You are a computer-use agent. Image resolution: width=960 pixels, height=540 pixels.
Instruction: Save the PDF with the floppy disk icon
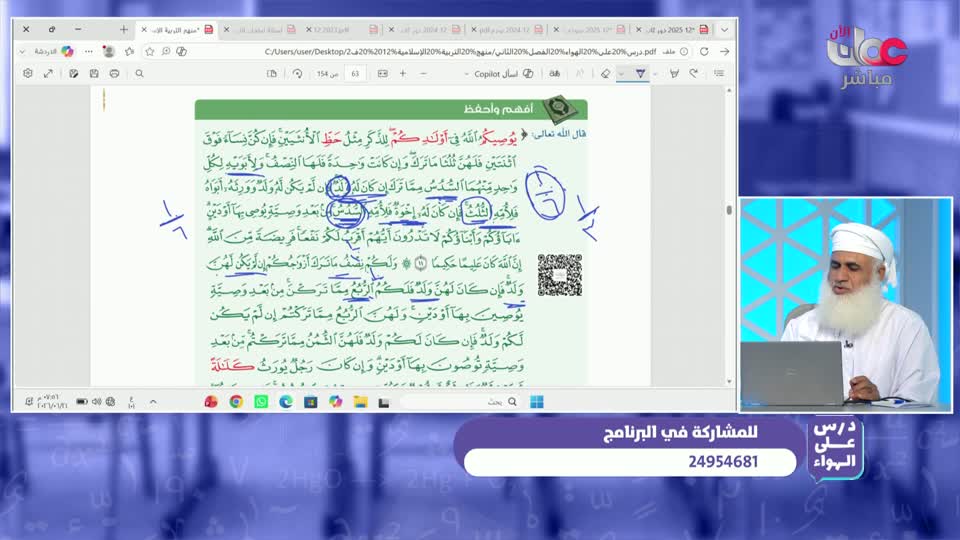coord(94,73)
